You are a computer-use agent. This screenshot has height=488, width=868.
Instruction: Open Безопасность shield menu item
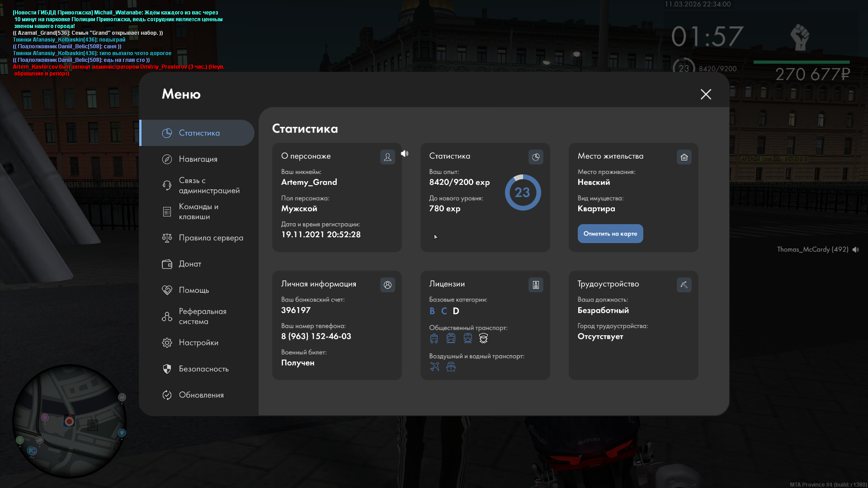point(203,369)
